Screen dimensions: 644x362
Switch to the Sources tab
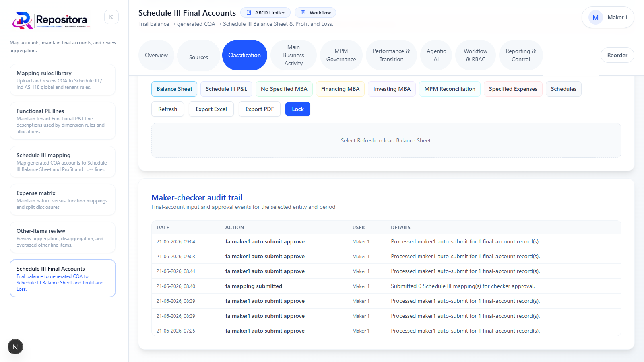pos(198,55)
